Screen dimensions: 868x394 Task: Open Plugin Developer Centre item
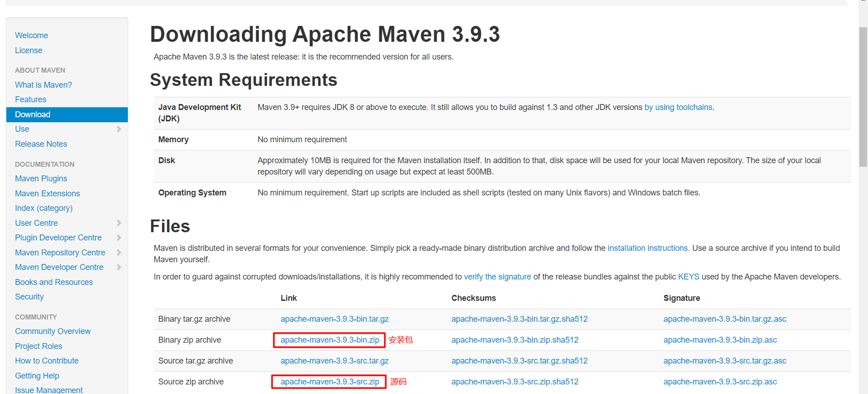coord(58,238)
